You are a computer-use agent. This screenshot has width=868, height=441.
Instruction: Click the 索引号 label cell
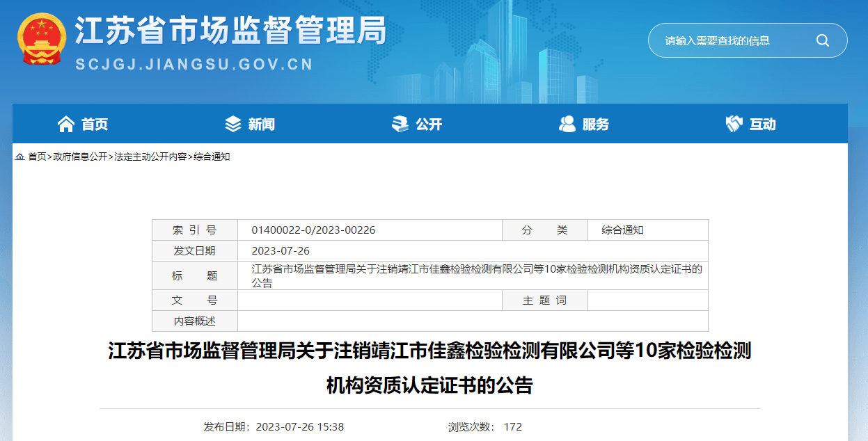click(195, 230)
